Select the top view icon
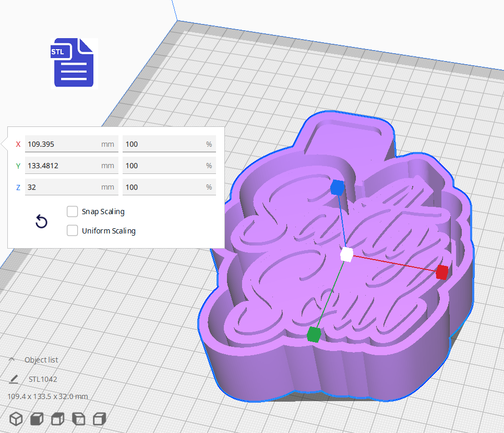The width and height of the screenshot is (504, 433). (57, 419)
